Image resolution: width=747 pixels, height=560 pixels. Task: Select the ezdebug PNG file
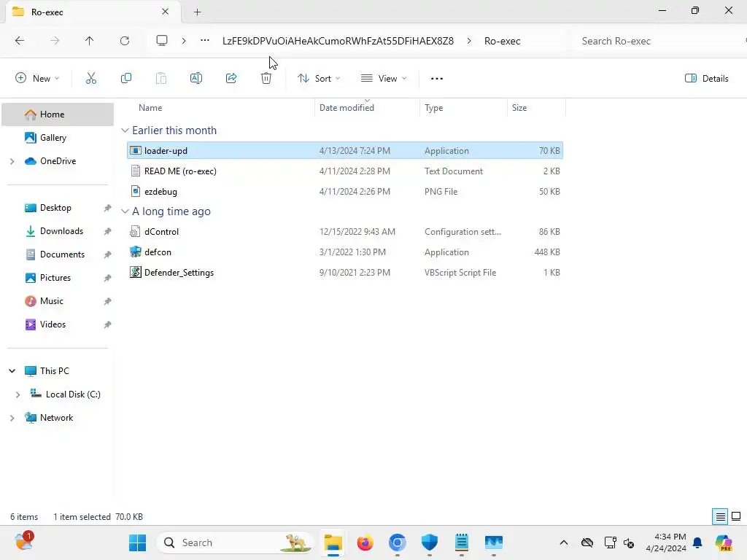click(345, 192)
